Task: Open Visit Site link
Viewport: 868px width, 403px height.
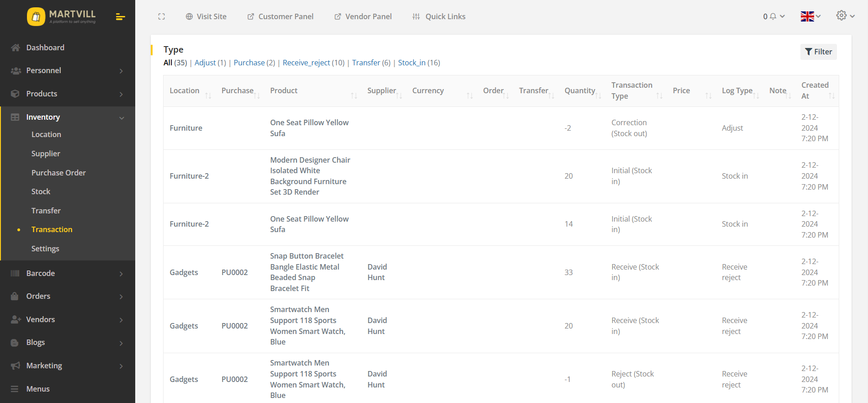Action: click(206, 16)
